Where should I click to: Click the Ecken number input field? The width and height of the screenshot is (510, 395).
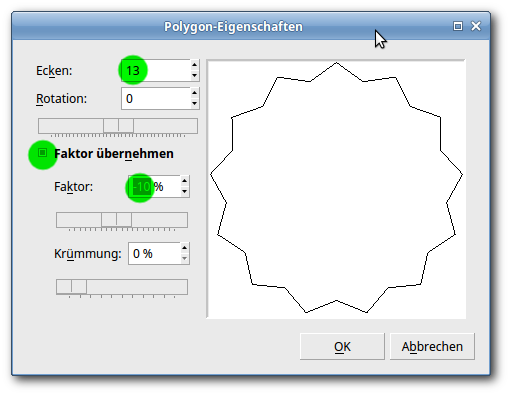(x=156, y=70)
